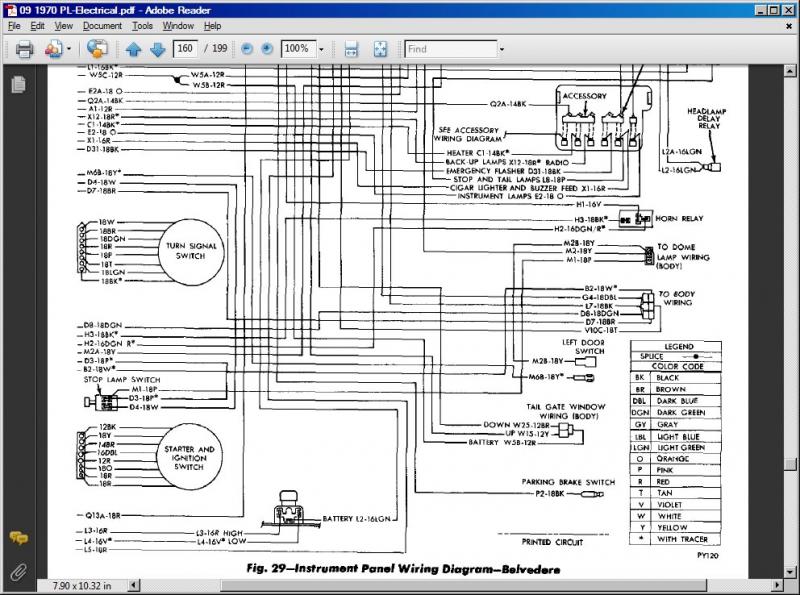Click the Print icon in toolbar
This screenshot has width=800, height=595.
tap(24, 49)
